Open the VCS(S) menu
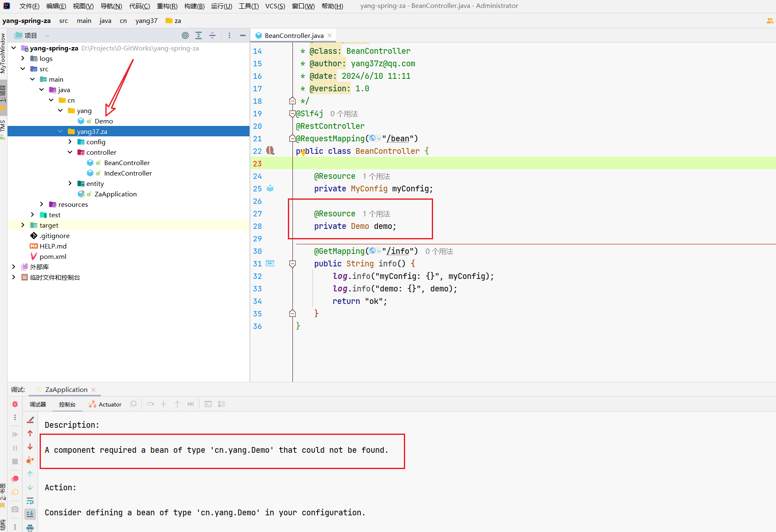The image size is (776, 532). pyautogui.click(x=275, y=6)
